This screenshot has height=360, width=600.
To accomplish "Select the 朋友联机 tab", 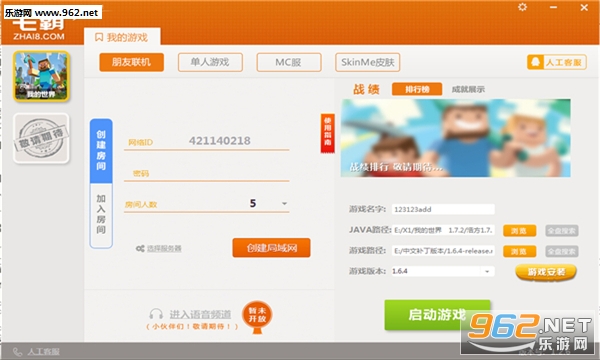I will (132, 62).
